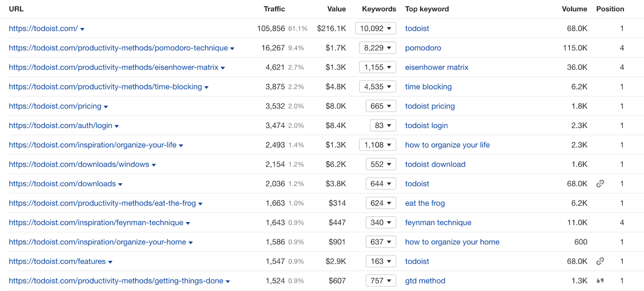Open the eisenhower-matrix page URL
Screen dimensions: 644x291
114,67
